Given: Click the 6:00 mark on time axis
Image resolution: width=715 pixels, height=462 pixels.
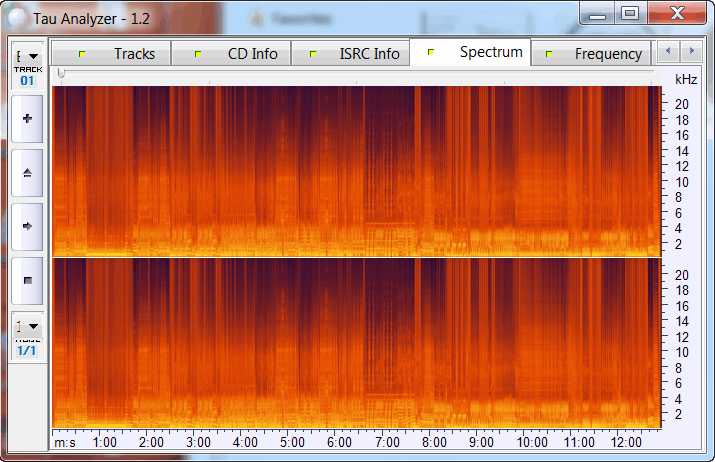Looking at the screenshot, I should pyautogui.click(x=339, y=441).
